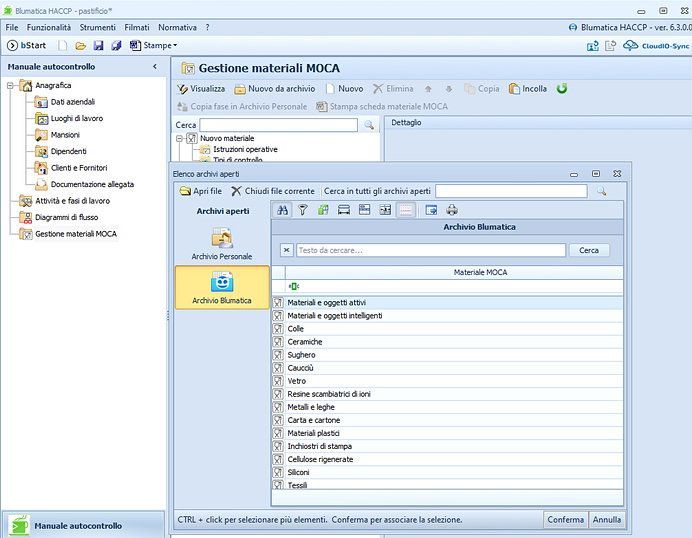The height and width of the screenshot is (538, 692).
Task: Click the magnifier next to Cerca field
Action: click(x=369, y=125)
